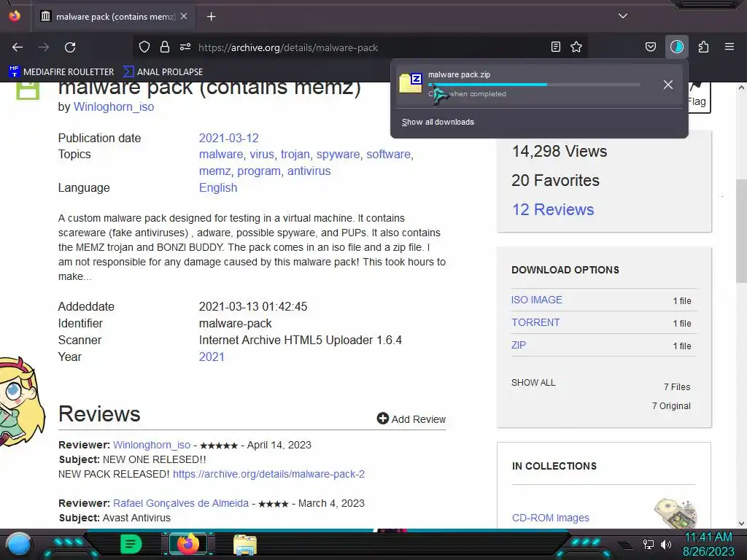747x560 pixels.
Task: Open MEDIAFIRE ROULETTER bookmark
Action: click(x=61, y=72)
